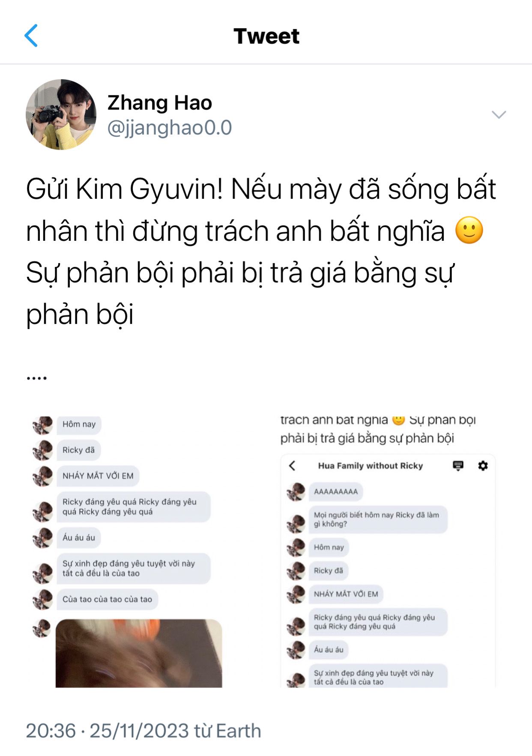Tap the "NHÁY MẮT VỚI EM" message in left image
This screenshot has height=756, width=532.
tap(98, 476)
